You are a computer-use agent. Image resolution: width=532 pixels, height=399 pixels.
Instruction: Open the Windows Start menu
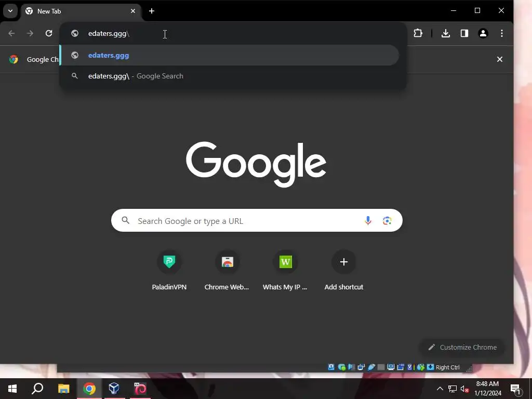12,389
